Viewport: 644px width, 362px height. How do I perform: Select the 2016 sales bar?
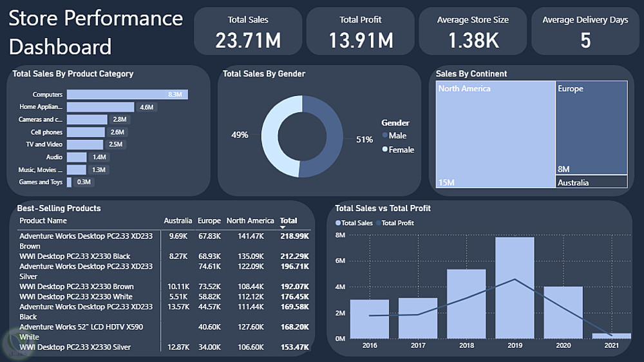click(370, 319)
